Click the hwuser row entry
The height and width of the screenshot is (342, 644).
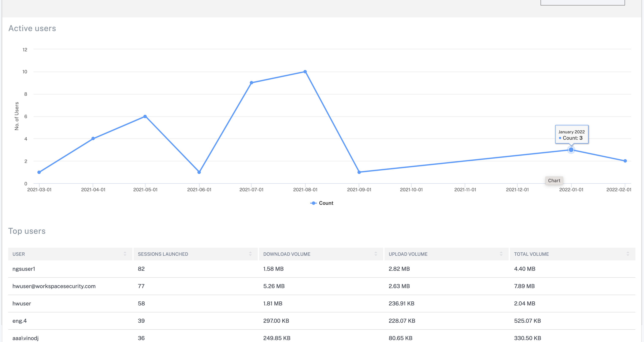(22, 304)
